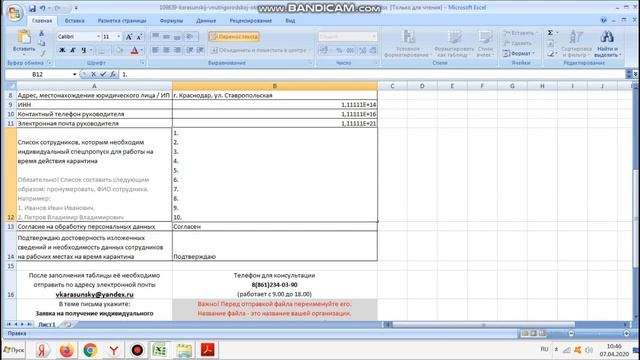Open the Лист1 sheet tab

[x=47, y=324]
